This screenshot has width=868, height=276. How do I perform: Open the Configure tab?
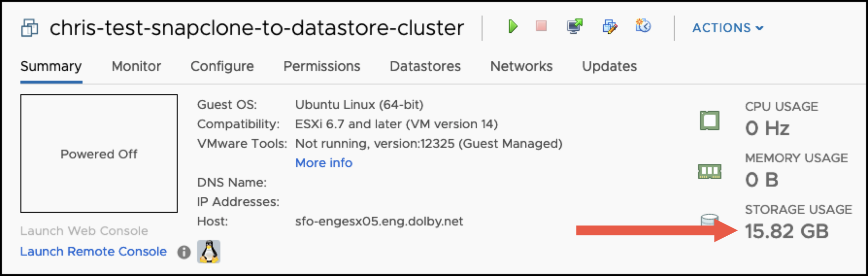tap(222, 66)
